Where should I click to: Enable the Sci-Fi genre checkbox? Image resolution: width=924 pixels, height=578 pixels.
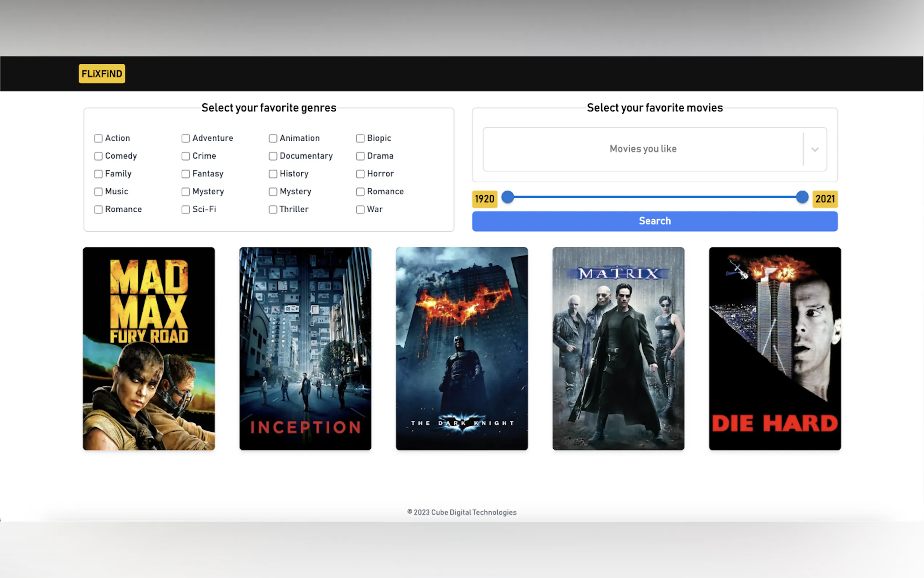click(x=186, y=210)
